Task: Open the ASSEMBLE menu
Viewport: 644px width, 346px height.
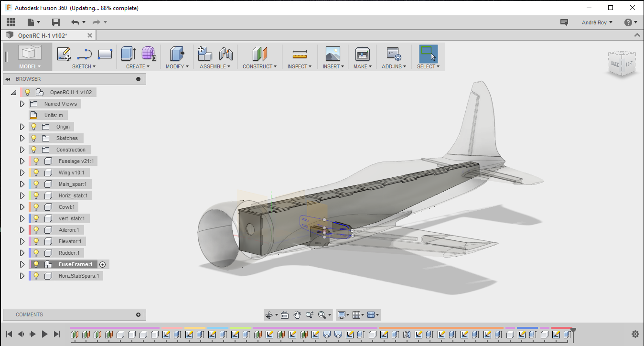Action: tap(215, 66)
